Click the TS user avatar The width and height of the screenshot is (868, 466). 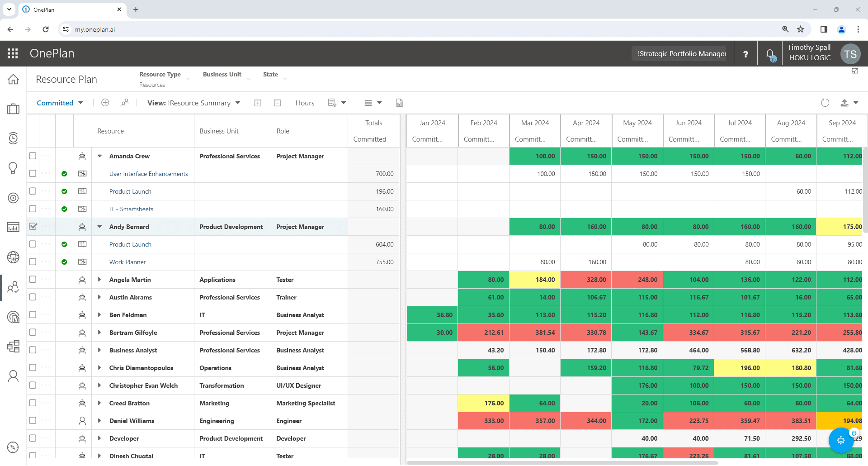click(850, 54)
